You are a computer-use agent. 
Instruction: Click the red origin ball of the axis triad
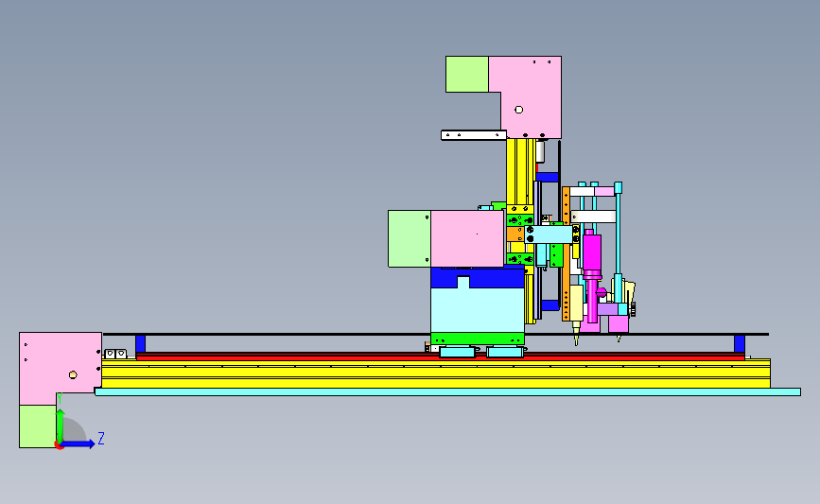(60, 445)
